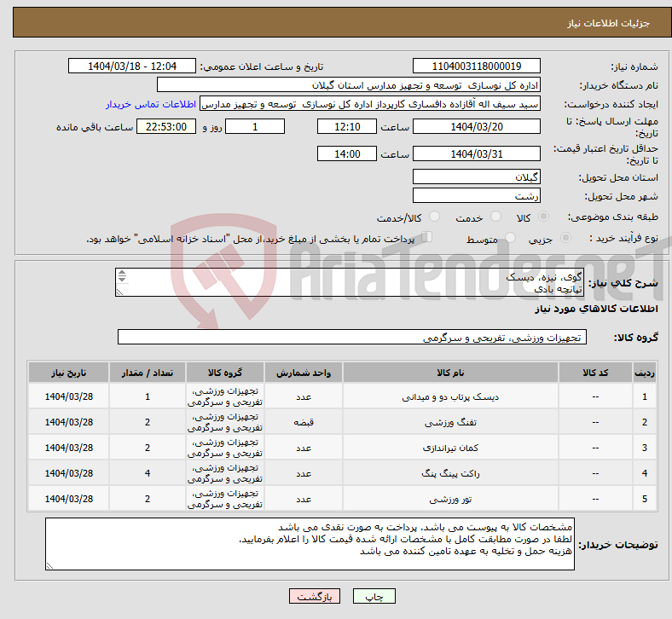Click the شرح کلی نیاز text area

click(350, 282)
